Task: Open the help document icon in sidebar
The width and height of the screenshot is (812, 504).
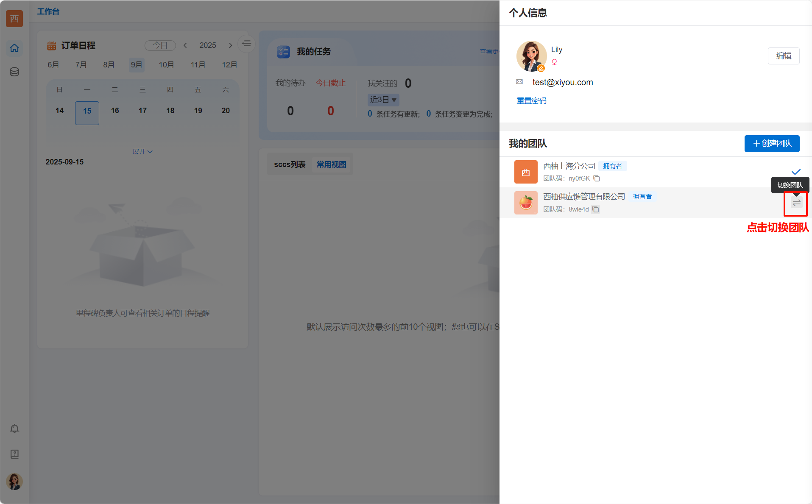Action: pos(14,454)
